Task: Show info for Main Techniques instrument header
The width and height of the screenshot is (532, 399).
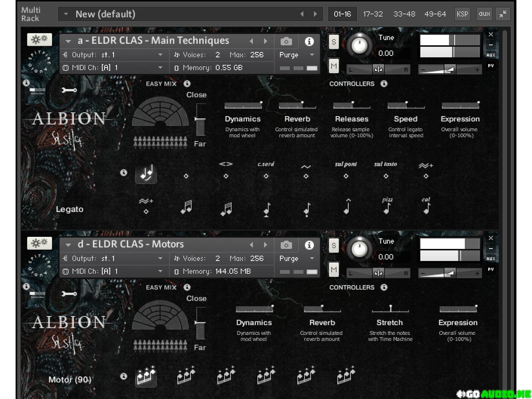Action: coord(309,41)
